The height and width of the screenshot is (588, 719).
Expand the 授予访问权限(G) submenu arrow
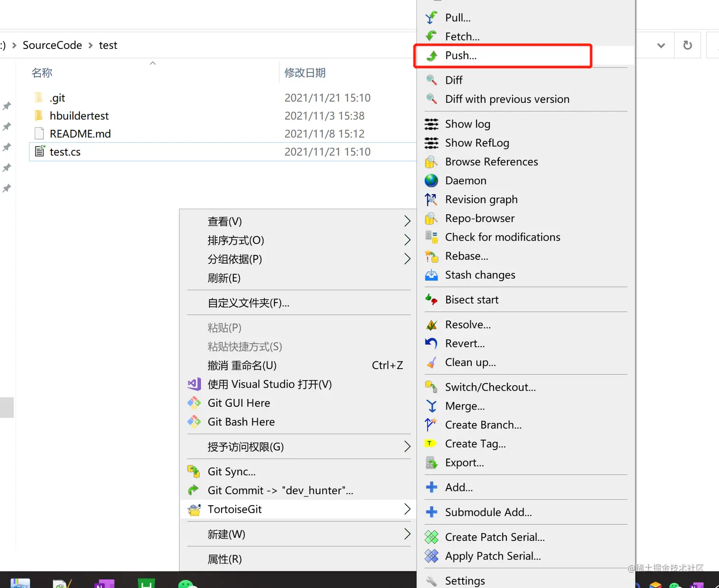[x=407, y=447]
